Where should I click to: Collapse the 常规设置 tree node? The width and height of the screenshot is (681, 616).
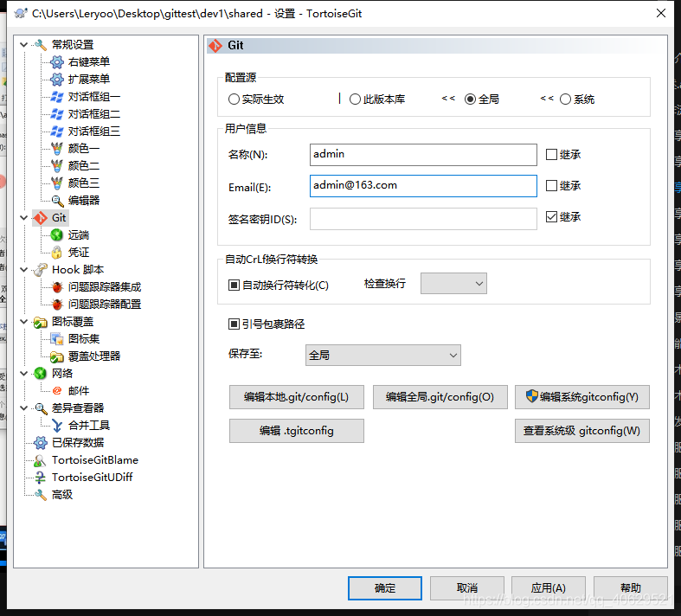[x=24, y=45]
